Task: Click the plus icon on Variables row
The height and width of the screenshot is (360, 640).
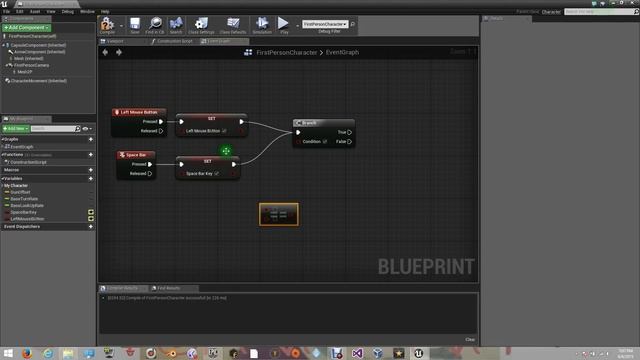Action: pos(91,178)
